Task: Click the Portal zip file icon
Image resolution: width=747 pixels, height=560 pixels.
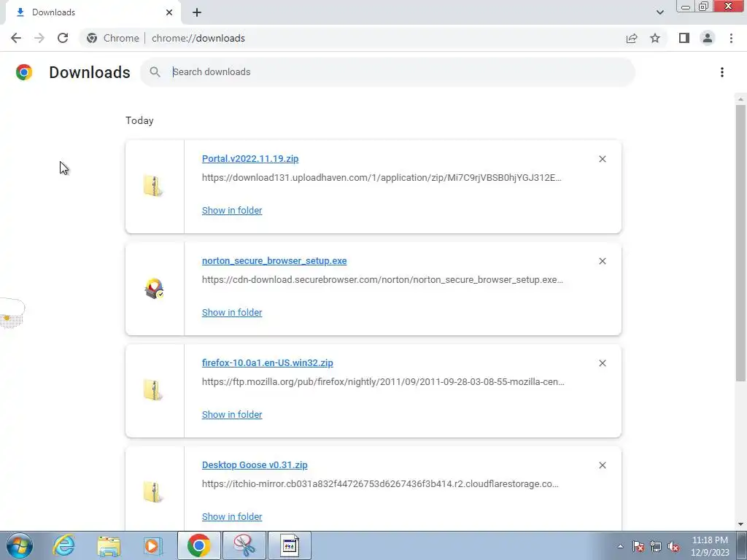Action: point(153,186)
